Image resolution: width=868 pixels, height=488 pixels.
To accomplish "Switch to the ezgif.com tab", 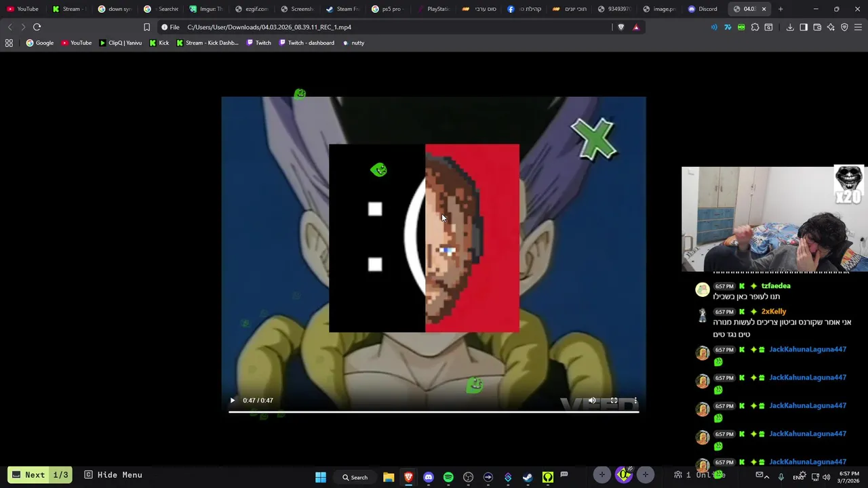I will point(252,9).
